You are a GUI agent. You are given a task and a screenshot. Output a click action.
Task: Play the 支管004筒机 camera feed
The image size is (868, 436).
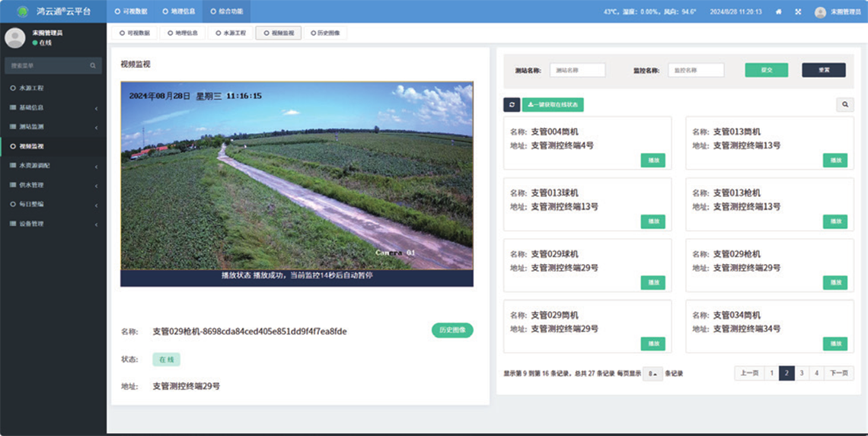click(653, 161)
